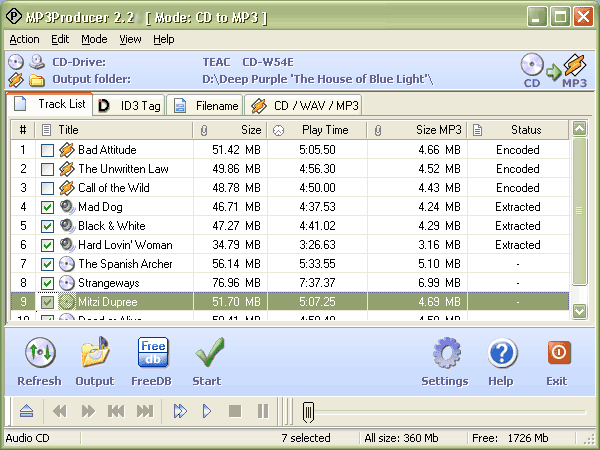
Task: Sort by Status column header
Action: (x=518, y=130)
